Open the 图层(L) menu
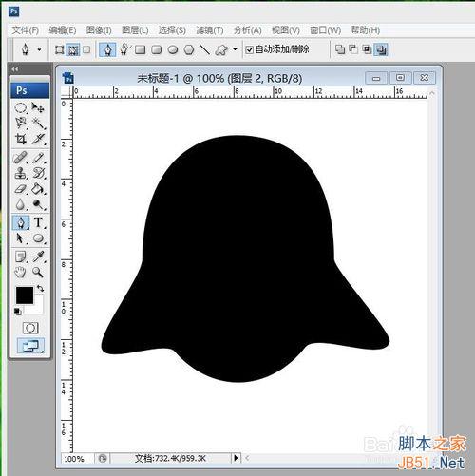 coord(135,30)
